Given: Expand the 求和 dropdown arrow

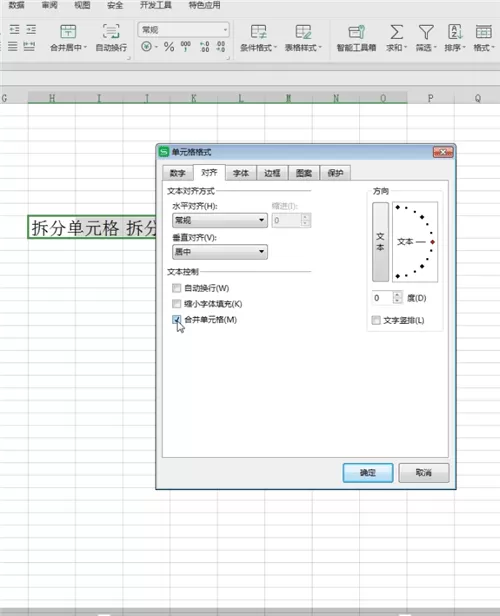Looking at the screenshot, I should tap(405, 48).
